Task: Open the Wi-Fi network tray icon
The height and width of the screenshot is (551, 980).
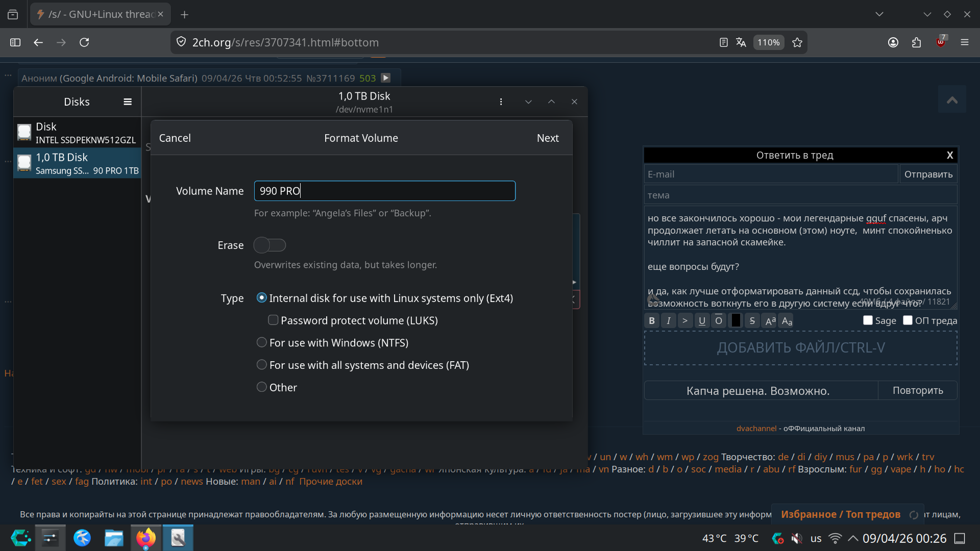Action: click(x=835, y=538)
